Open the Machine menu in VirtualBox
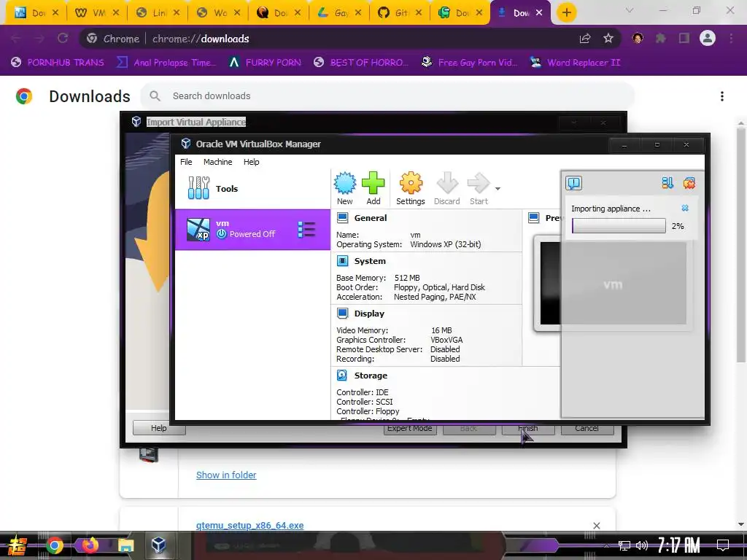 pos(217,162)
